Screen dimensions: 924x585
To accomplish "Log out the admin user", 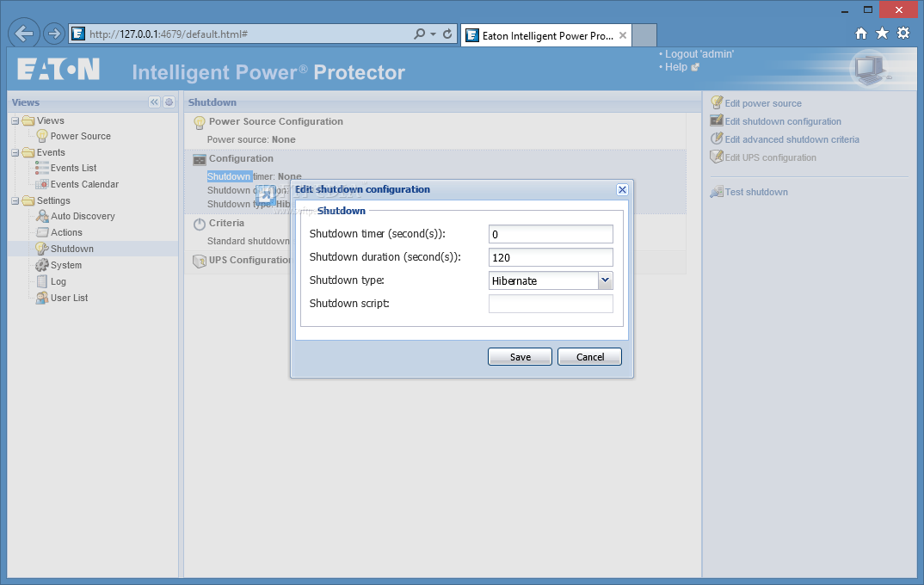I will pyautogui.click(x=699, y=54).
